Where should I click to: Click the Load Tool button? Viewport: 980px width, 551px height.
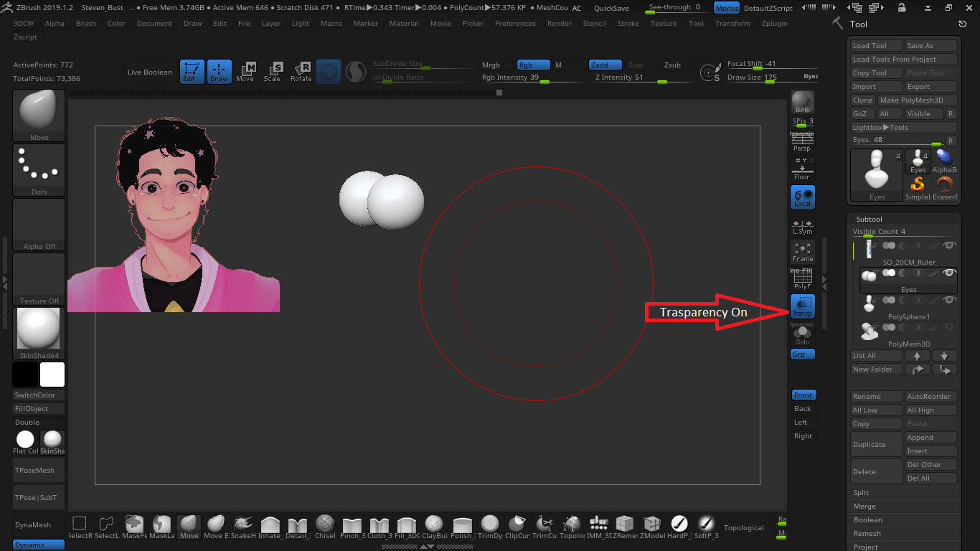pyautogui.click(x=876, y=45)
